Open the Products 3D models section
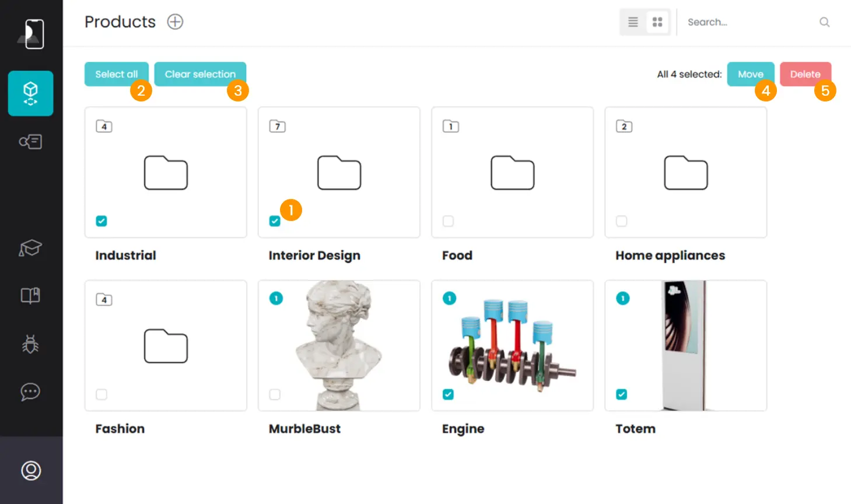851x504 pixels. 30,93
